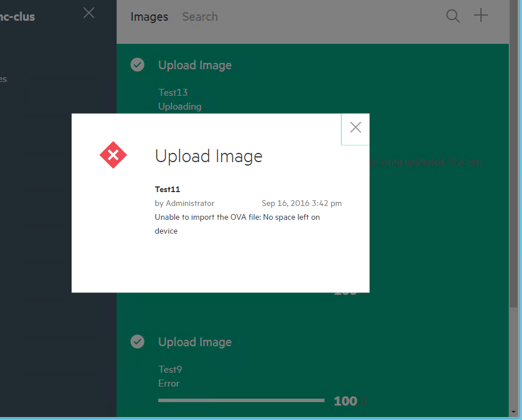Viewport: 522px width, 420px height.
Task: Toggle the completed status circle on the bottom notification
Action: 137,342
